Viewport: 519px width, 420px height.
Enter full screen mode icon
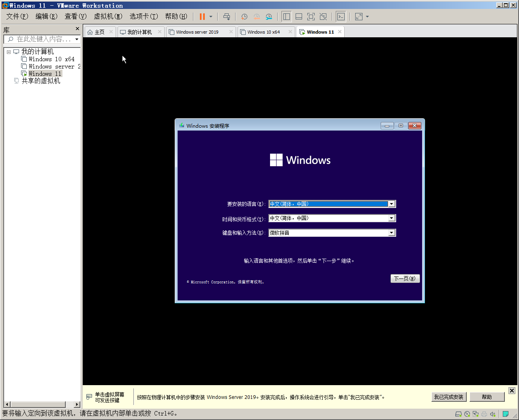311,17
